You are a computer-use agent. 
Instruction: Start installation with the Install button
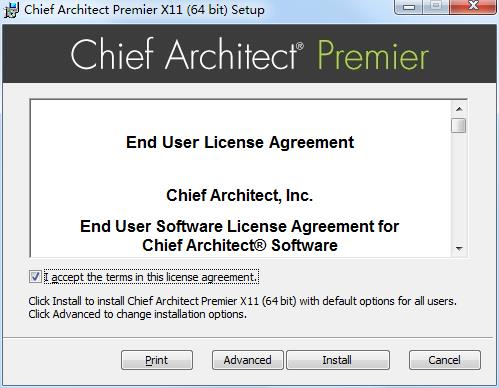click(337, 360)
